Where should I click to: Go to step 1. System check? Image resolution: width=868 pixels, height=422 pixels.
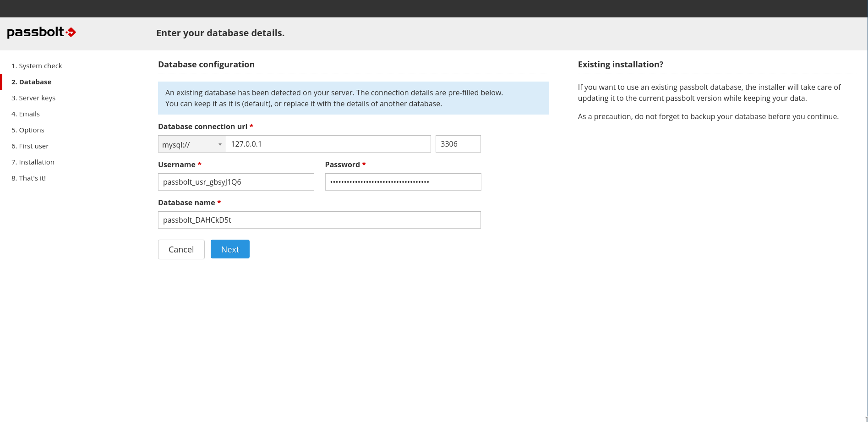point(37,66)
